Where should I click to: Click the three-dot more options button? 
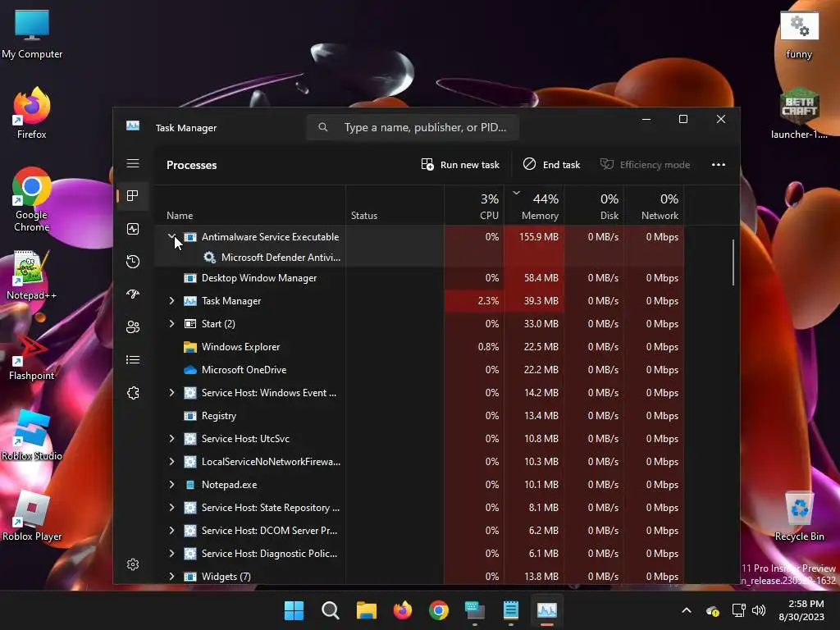coord(719,164)
